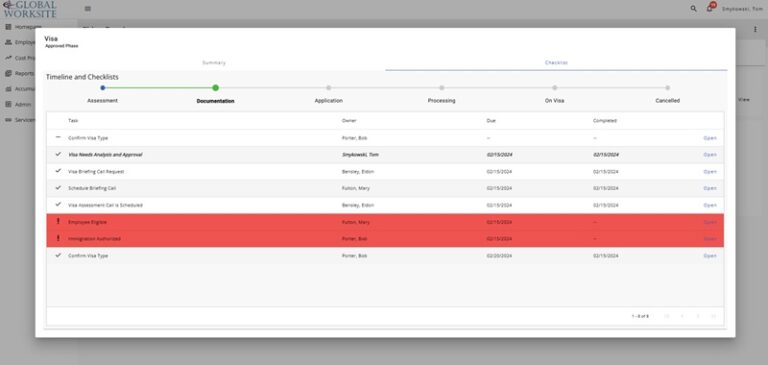Click the 02/20/2024 due date cell

click(499, 256)
